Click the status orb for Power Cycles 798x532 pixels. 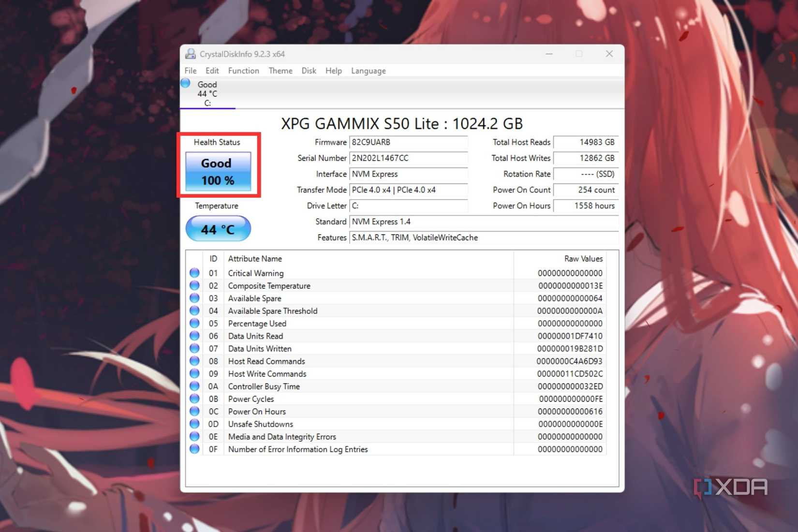tap(194, 399)
